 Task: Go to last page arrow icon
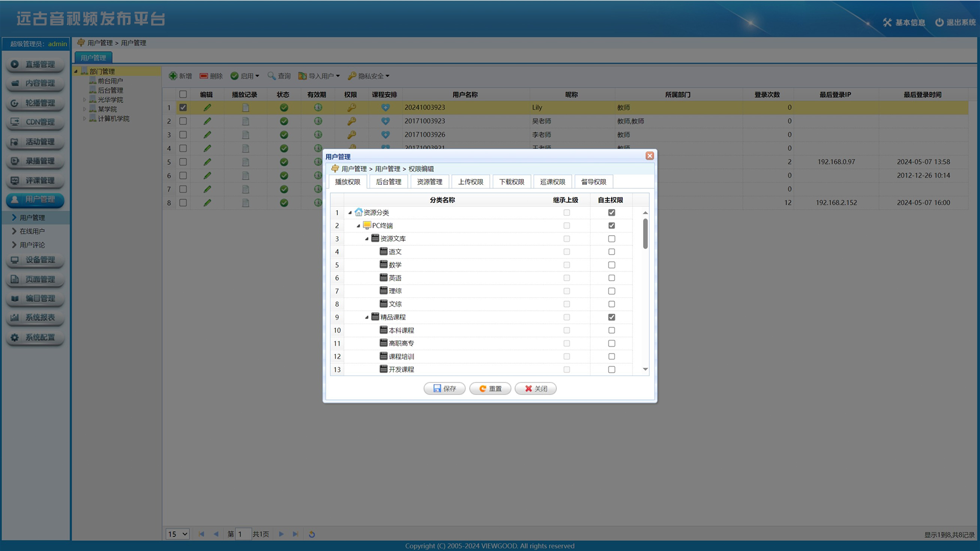coord(295,534)
